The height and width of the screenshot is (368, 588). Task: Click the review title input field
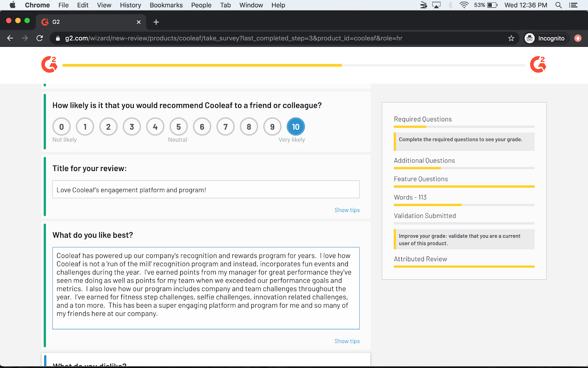(206, 190)
